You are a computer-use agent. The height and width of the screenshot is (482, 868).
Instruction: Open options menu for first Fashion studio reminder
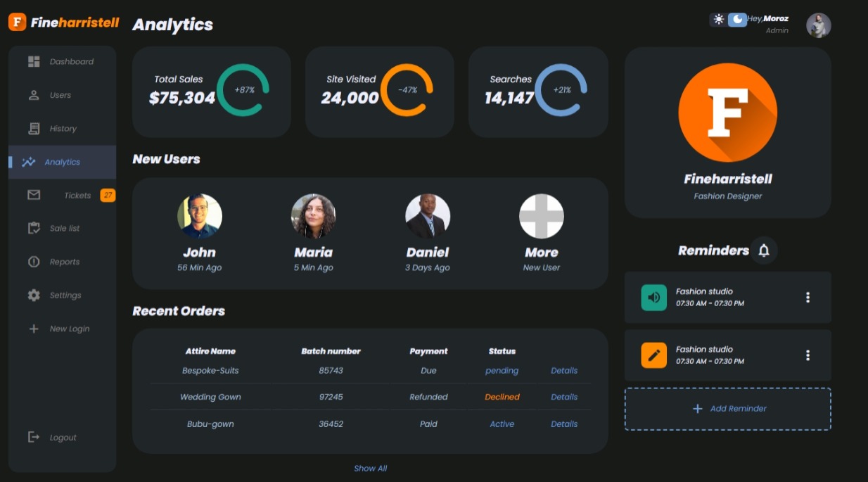808,298
